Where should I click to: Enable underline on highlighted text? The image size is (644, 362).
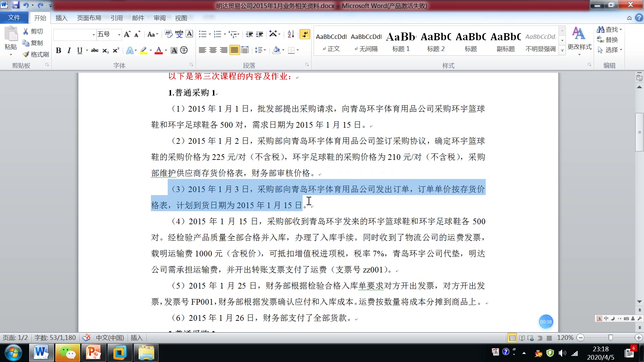coord(79,50)
